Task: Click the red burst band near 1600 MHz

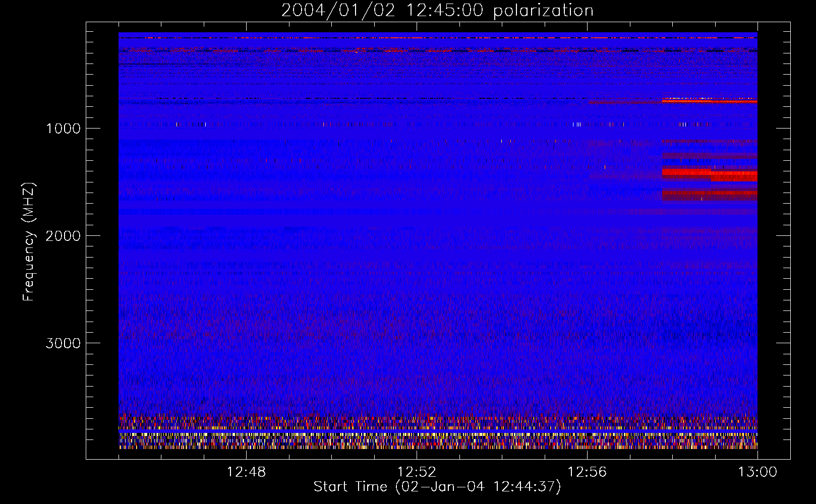Action: pyautogui.click(x=710, y=195)
